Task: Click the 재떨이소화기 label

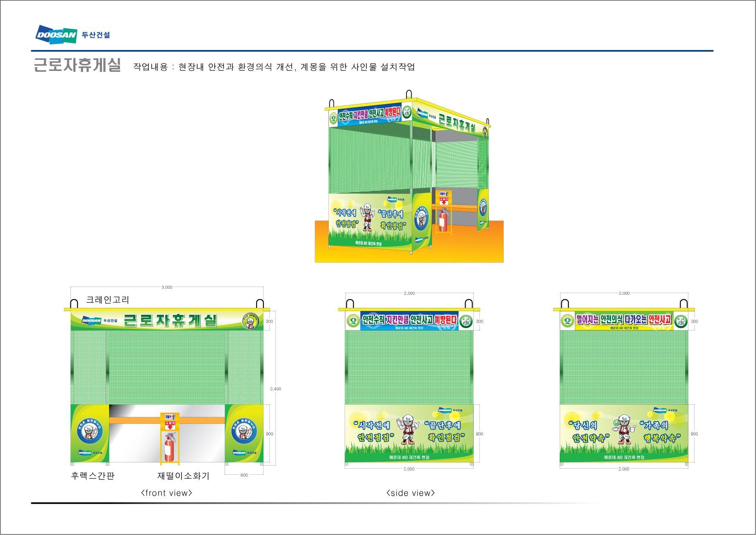Action: 183,476
